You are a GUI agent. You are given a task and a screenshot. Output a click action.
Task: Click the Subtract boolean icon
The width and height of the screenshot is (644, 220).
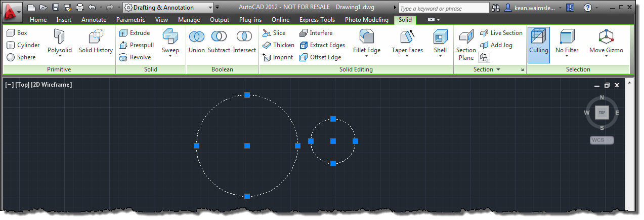coord(219,42)
